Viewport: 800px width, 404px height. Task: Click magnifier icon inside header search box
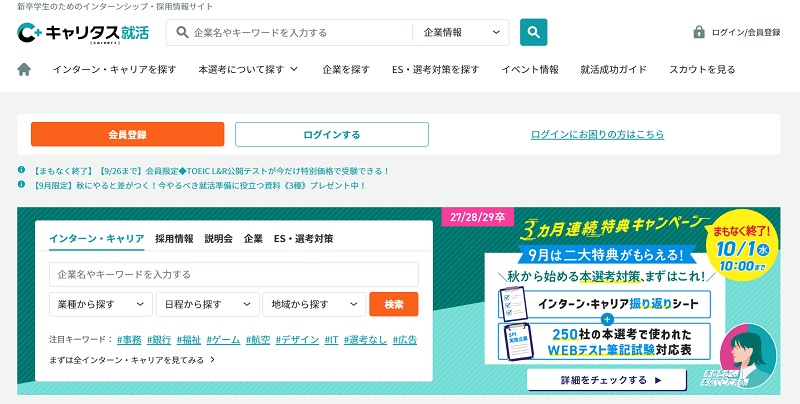click(x=182, y=32)
